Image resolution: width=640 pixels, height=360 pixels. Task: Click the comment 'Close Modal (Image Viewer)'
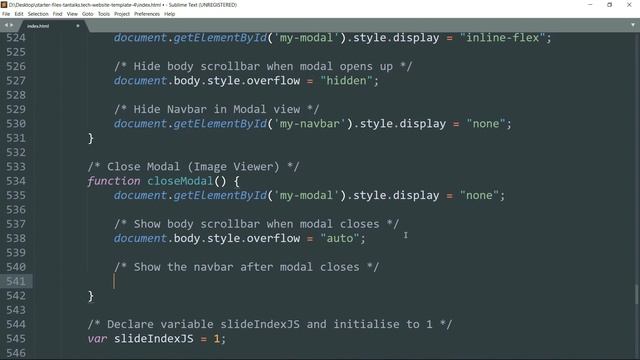[193, 167]
